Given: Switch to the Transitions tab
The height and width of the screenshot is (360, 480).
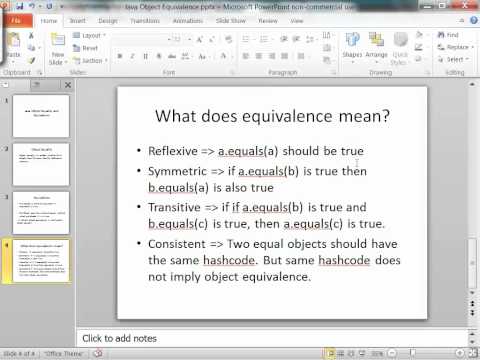Looking at the screenshot, I should coord(145,21).
